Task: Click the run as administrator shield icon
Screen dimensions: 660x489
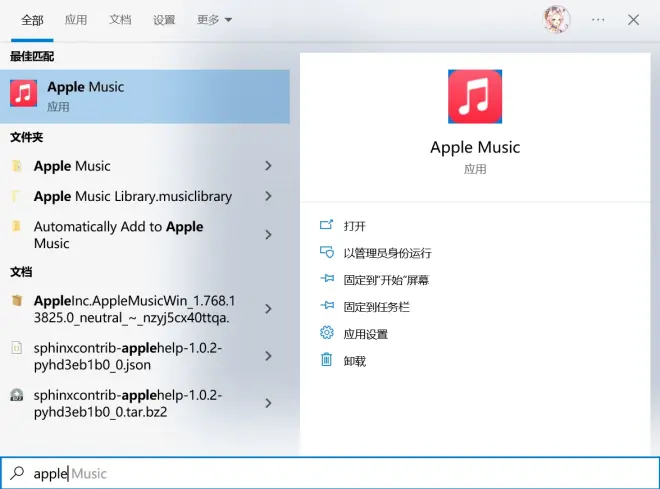Action: (x=326, y=252)
